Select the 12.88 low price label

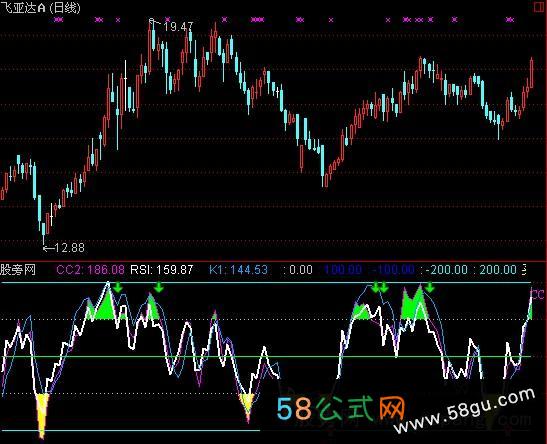click(x=69, y=248)
